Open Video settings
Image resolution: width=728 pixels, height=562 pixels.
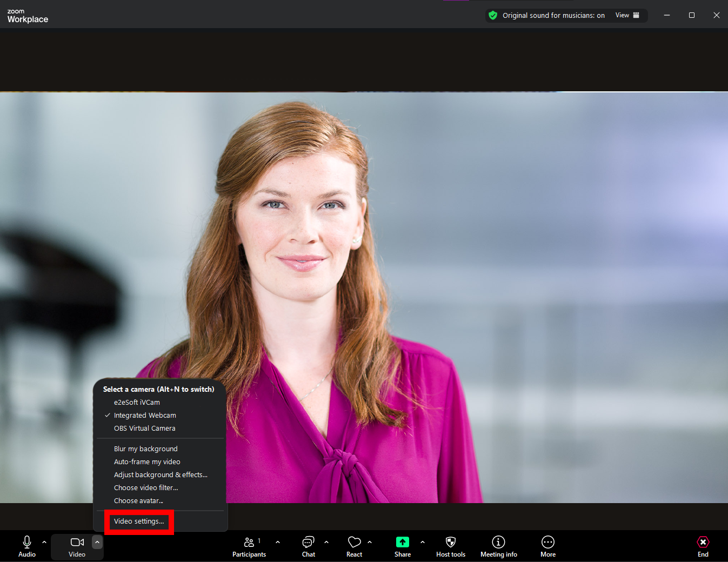pos(139,521)
